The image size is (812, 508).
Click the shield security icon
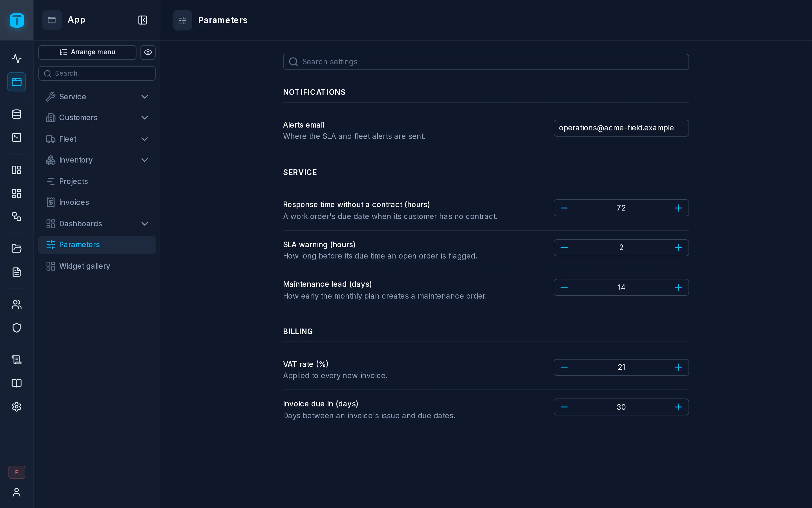click(16, 328)
